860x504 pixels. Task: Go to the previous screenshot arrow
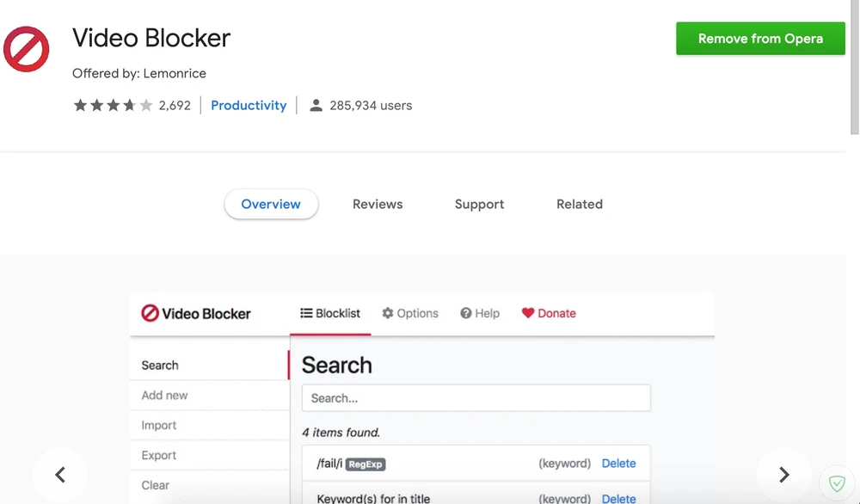point(60,475)
